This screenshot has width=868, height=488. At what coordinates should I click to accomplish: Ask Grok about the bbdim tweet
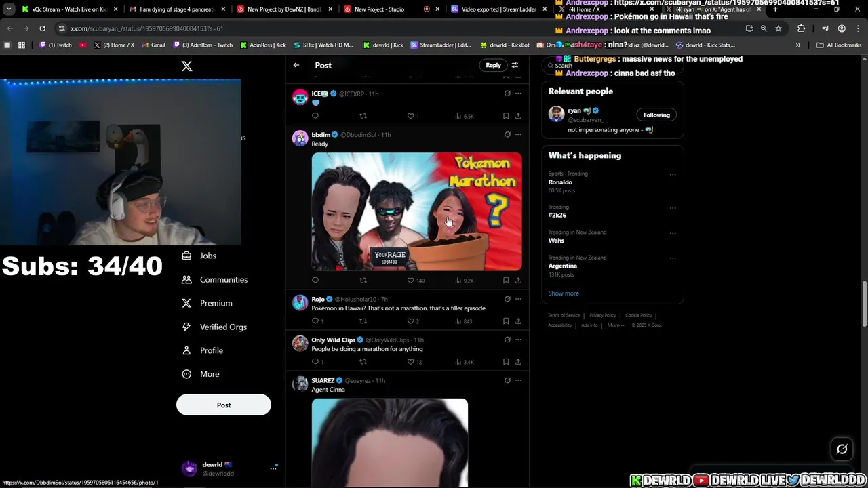coord(507,134)
